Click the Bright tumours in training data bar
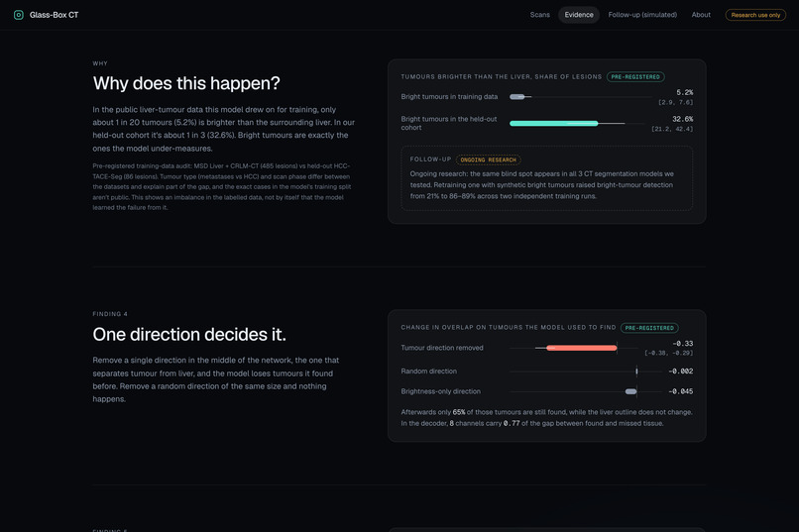799x532 pixels. point(517,97)
